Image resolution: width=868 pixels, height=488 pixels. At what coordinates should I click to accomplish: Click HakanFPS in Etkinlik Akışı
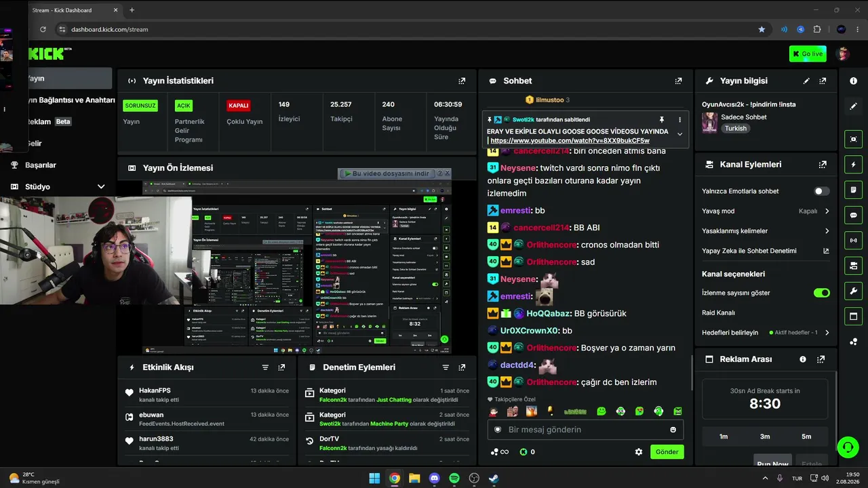(x=155, y=390)
